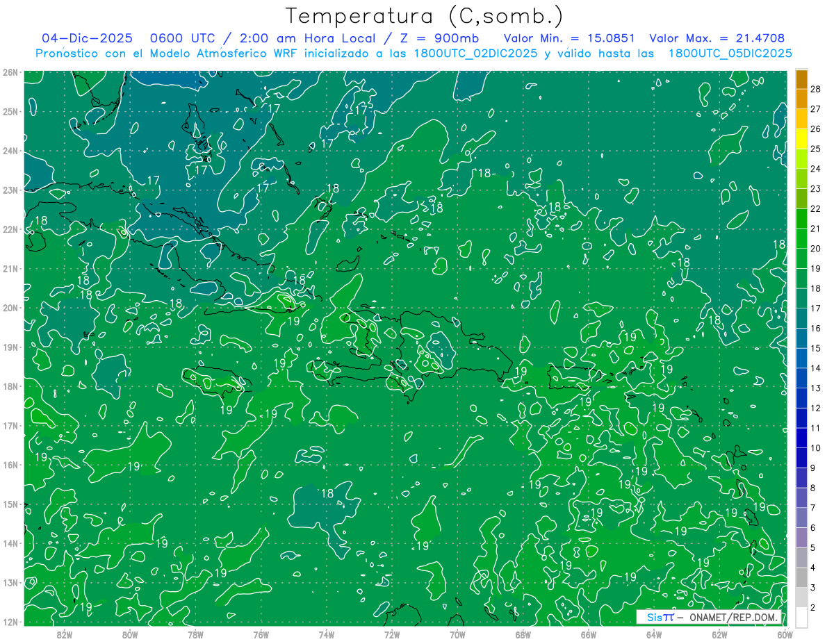Click the 10 label on the color scale

815,448
